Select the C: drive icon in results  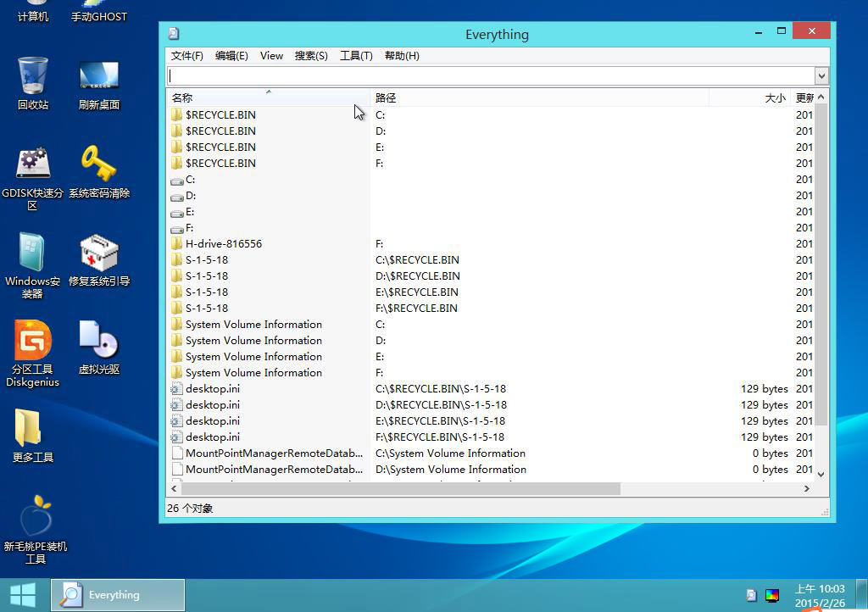point(177,181)
